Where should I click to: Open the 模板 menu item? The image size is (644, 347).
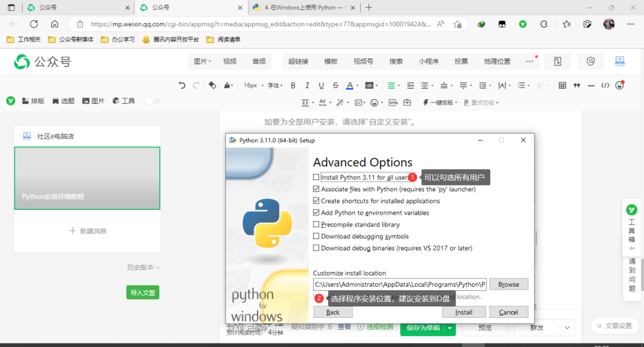click(x=330, y=61)
